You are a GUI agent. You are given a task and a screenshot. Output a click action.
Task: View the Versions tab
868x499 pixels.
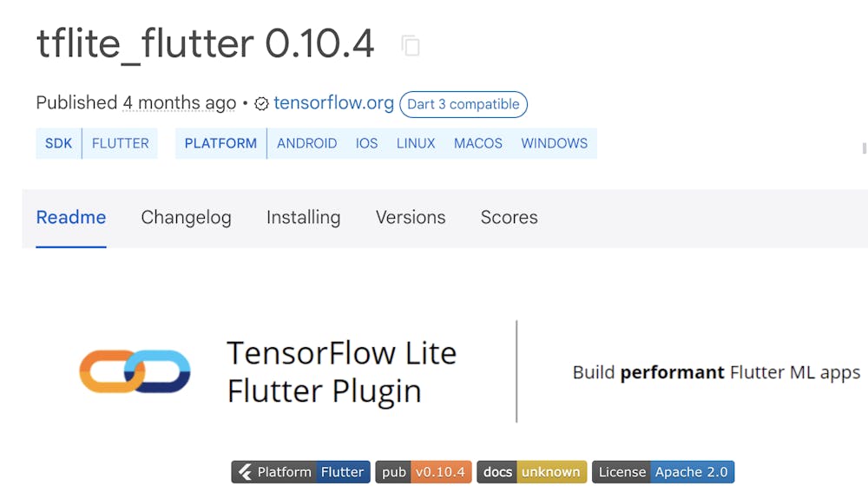411,217
